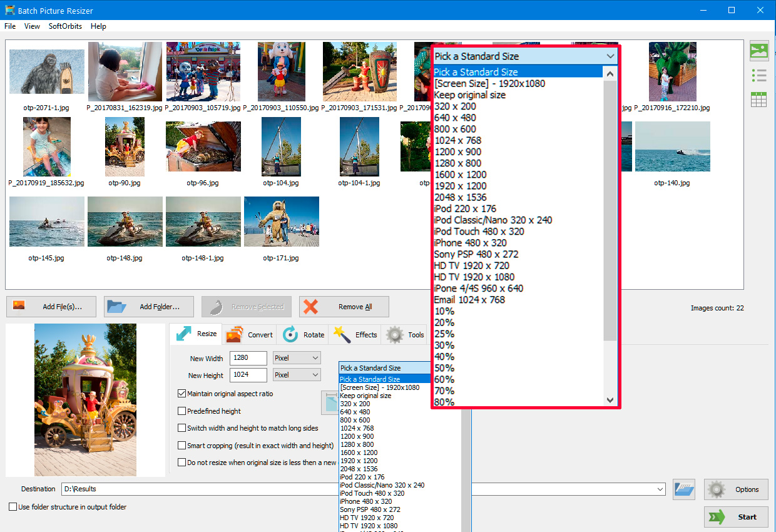Select the thumbnail view icon on right sidebar
776x532 pixels.
(x=759, y=51)
